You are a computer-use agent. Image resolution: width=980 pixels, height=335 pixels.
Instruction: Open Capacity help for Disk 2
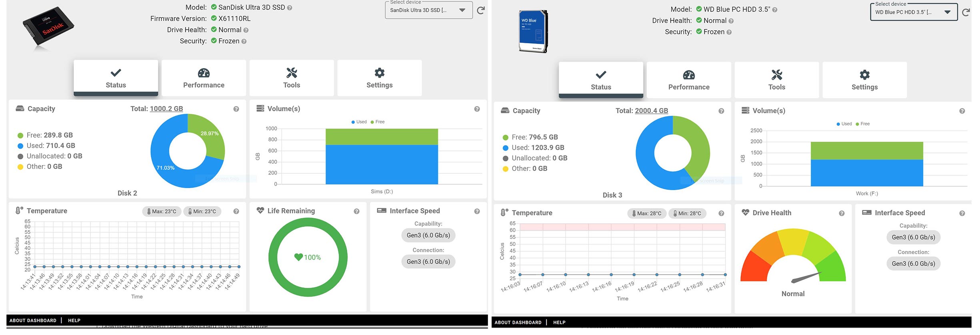tap(236, 109)
